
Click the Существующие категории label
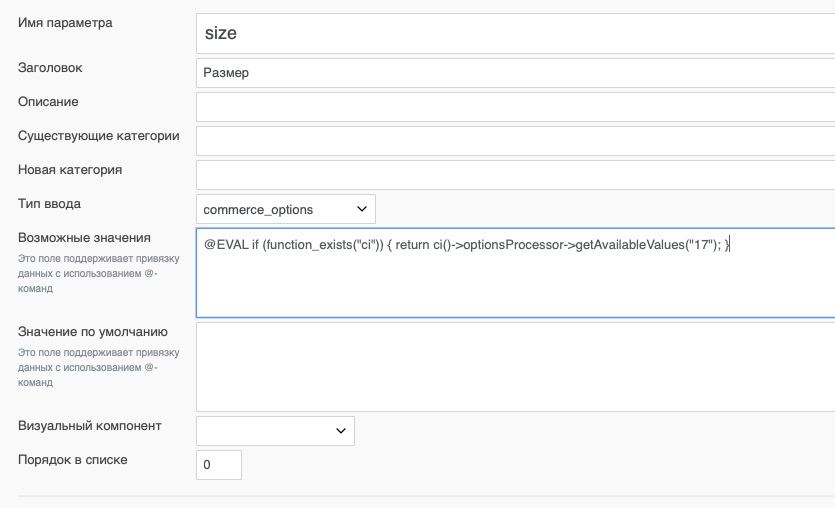[x=99, y=136]
